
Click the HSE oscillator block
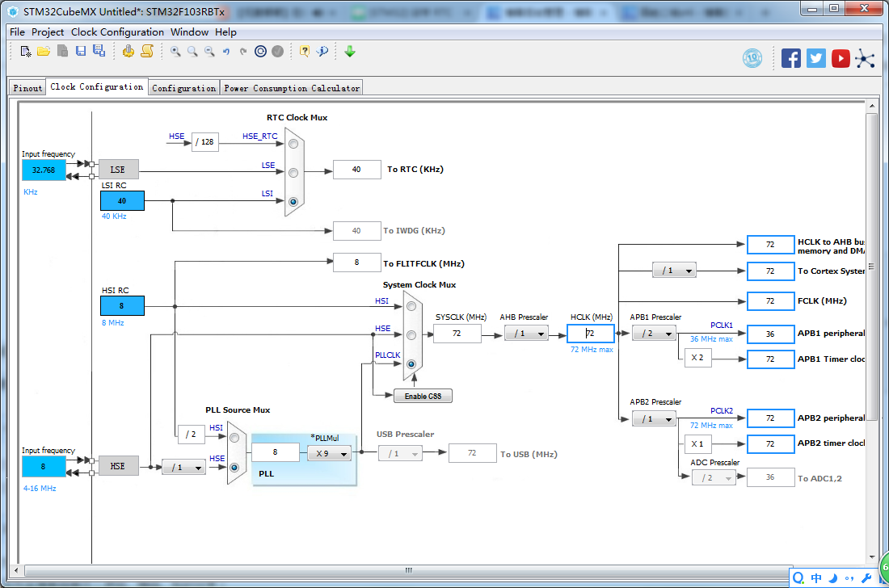(119, 466)
